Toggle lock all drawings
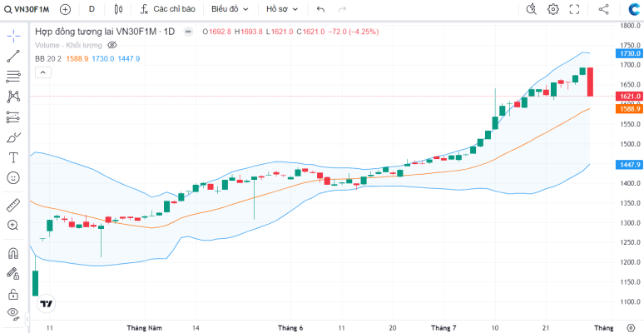The image size is (644, 333). [x=13, y=294]
